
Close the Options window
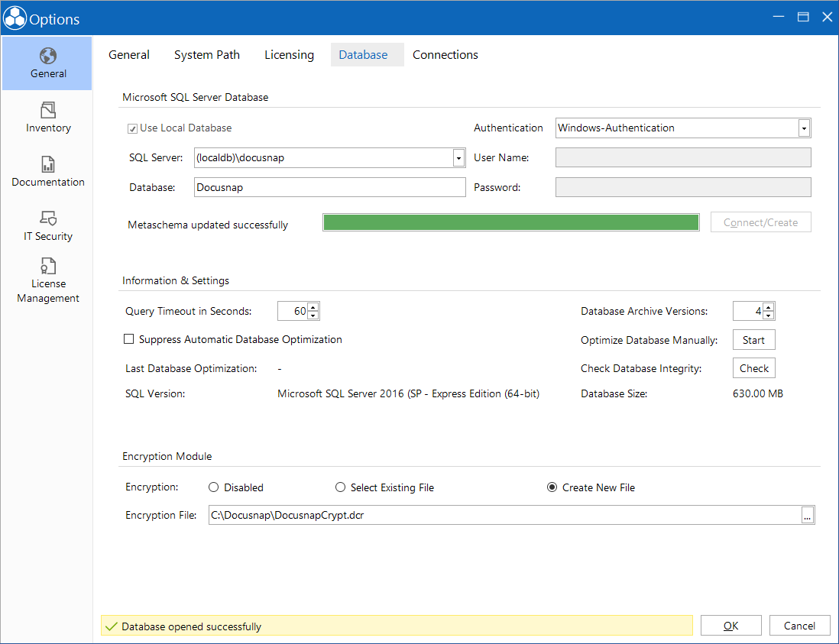(827, 17)
